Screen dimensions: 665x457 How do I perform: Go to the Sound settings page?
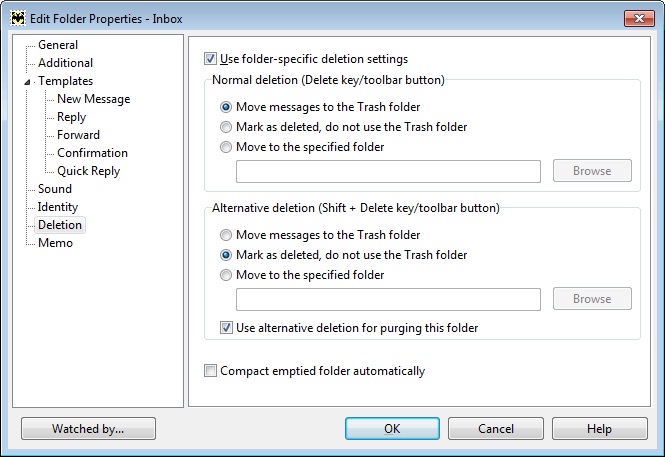coord(55,189)
